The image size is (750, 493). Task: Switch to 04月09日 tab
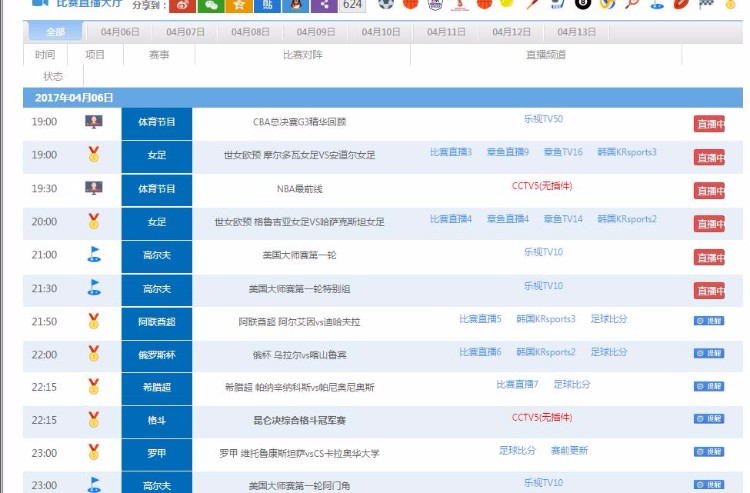point(316,32)
